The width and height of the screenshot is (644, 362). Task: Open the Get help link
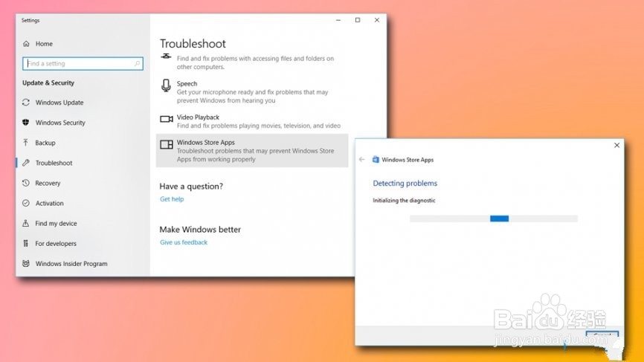172,199
